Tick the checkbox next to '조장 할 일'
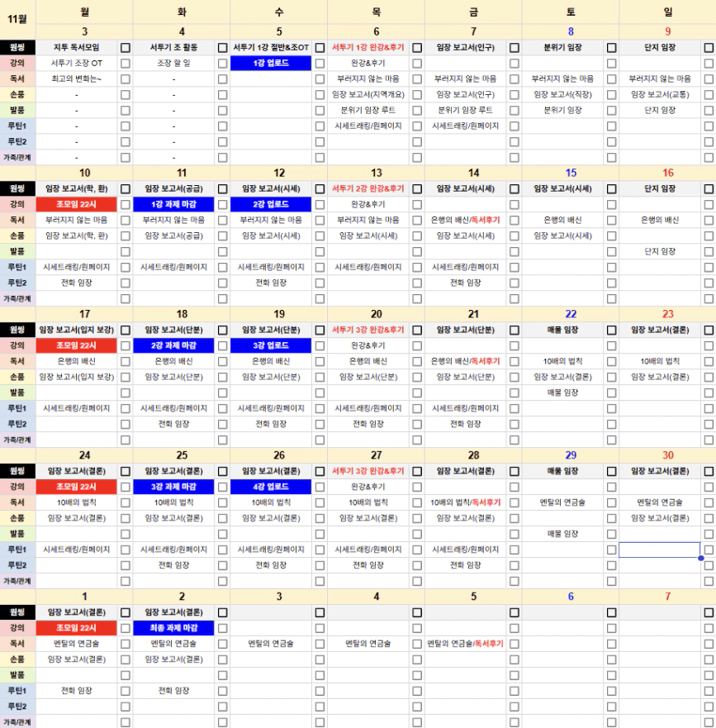 223,64
